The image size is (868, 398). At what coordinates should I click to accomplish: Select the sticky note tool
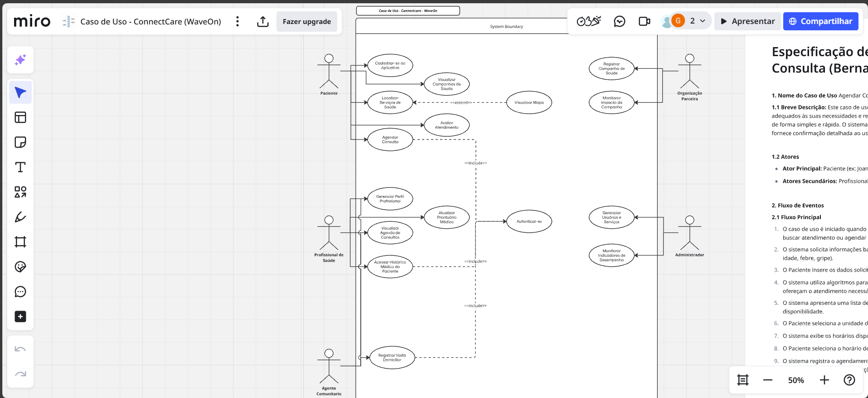click(20, 142)
